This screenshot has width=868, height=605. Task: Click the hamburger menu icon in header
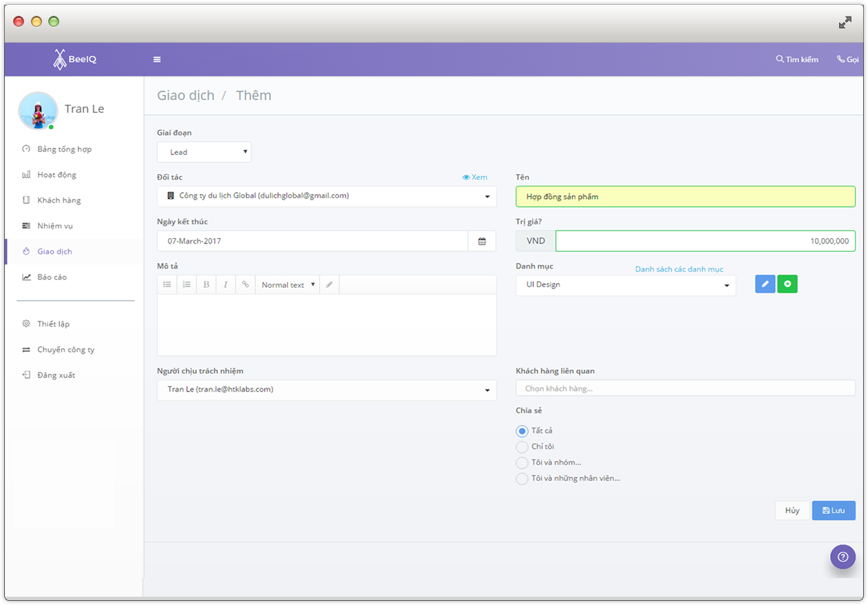point(157,60)
